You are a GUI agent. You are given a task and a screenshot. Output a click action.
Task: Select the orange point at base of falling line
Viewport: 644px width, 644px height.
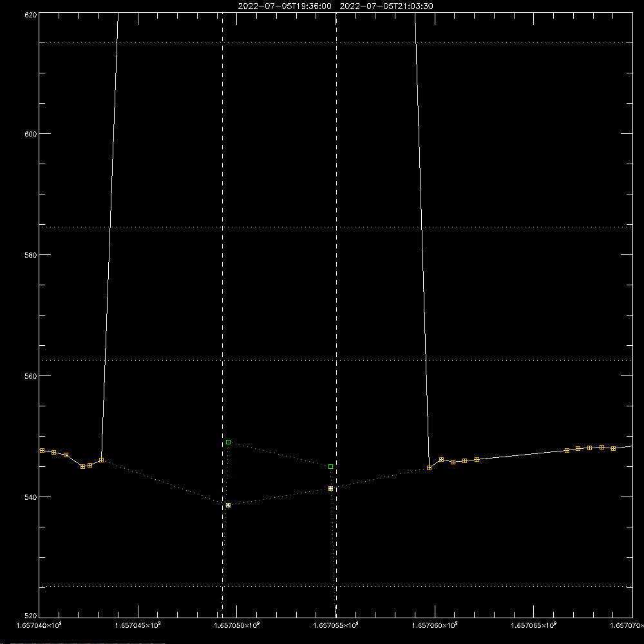click(x=429, y=468)
